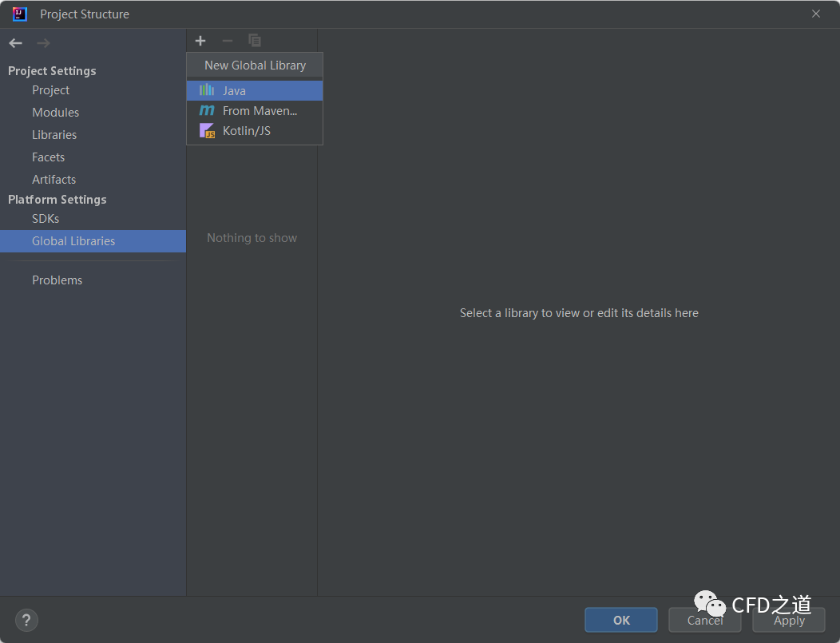Viewport: 840px width, 643px height.
Task: Open the Problems page
Action: click(57, 280)
